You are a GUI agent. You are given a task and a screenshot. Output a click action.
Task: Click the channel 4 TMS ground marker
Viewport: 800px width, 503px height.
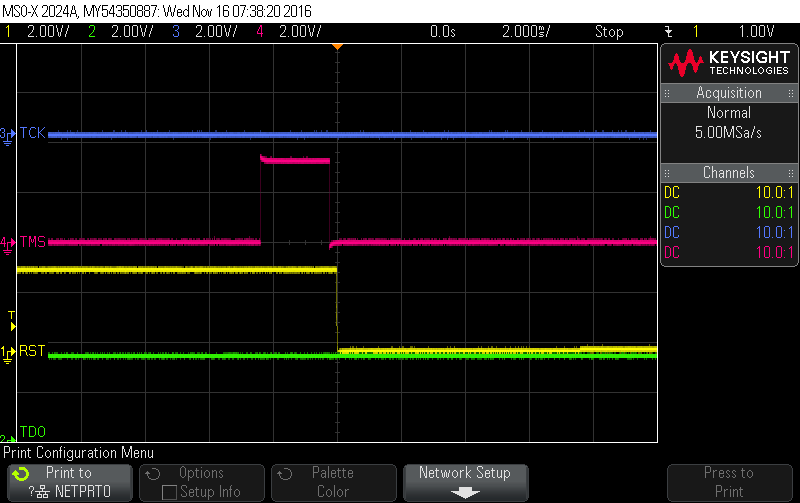8,245
